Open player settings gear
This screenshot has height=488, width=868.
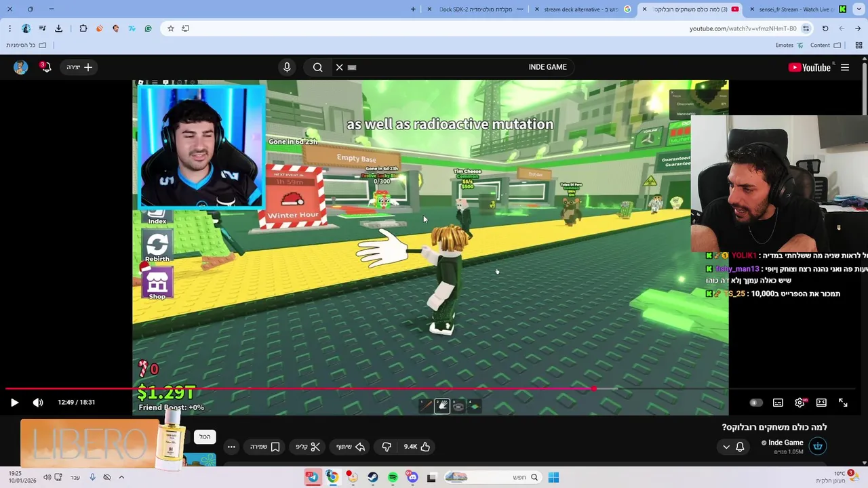(x=800, y=403)
